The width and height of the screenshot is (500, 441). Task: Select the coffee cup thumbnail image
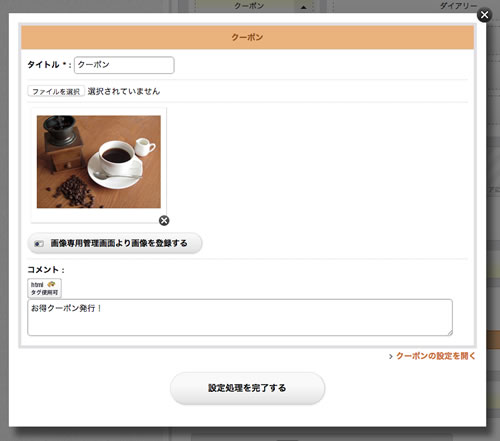click(99, 162)
